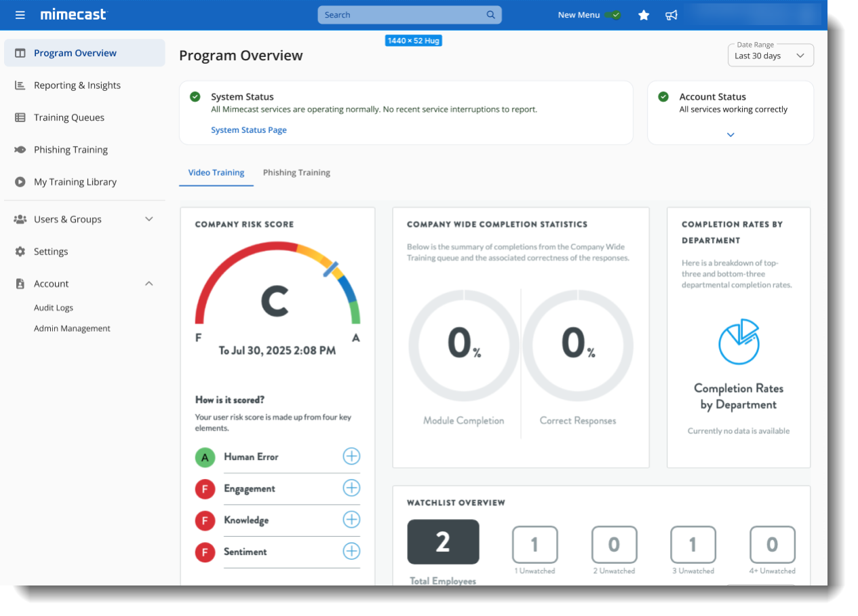Expand the Human Error score details
This screenshot has height=616, width=858.
coord(351,457)
